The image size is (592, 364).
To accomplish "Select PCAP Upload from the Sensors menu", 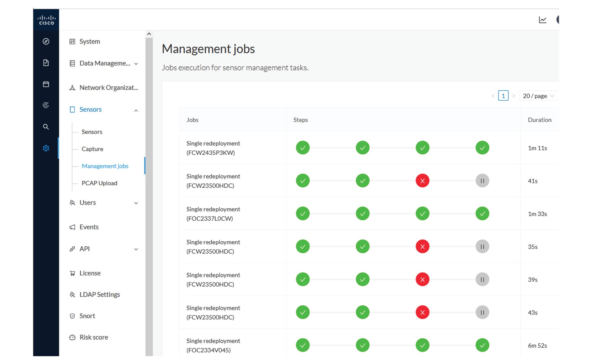I will coord(99,183).
